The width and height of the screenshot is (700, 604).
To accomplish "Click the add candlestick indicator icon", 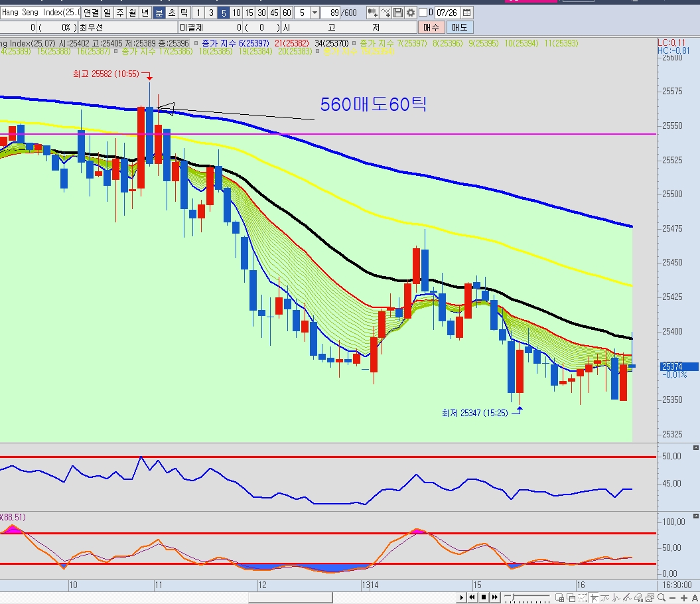I will click(x=372, y=13).
